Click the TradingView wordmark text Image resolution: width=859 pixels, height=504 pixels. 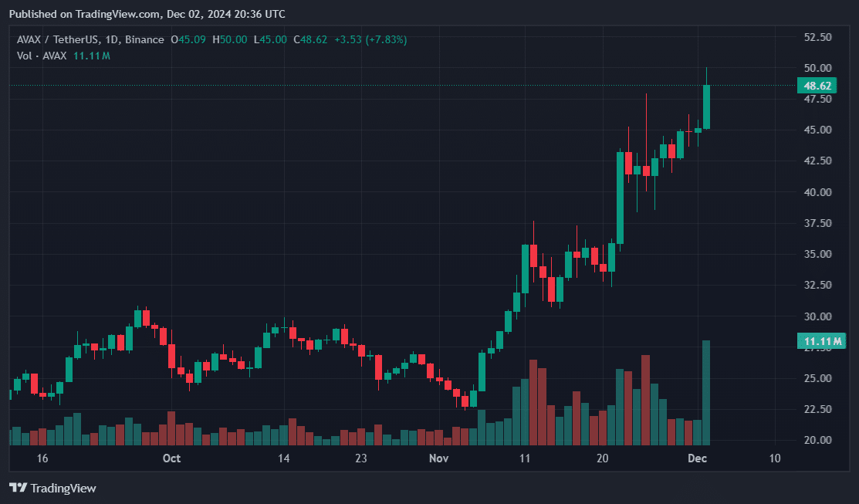point(63,488)
